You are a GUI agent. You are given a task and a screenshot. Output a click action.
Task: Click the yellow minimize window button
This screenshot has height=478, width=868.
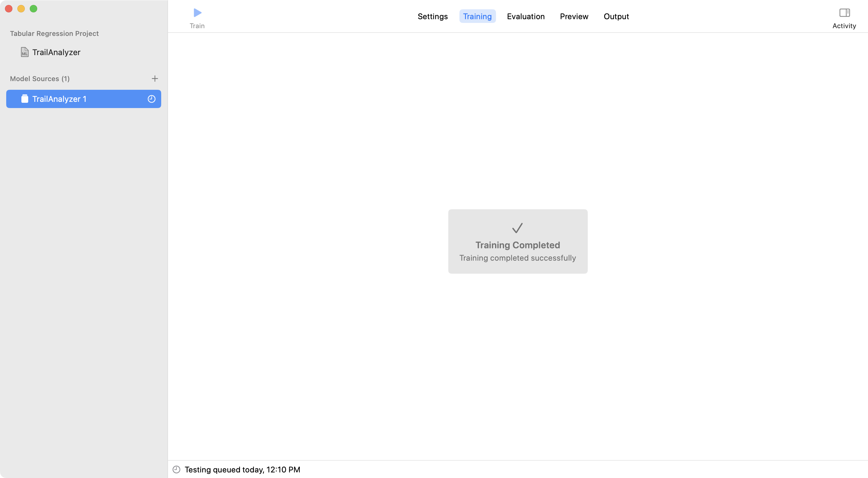tap(21, 9)
